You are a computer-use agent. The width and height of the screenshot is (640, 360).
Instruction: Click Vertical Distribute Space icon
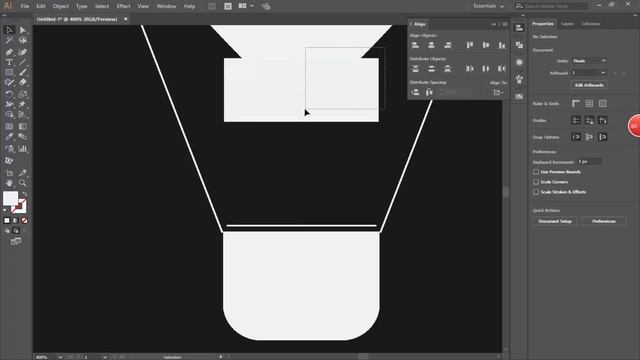pyautogui.click(x=415, y=92)
